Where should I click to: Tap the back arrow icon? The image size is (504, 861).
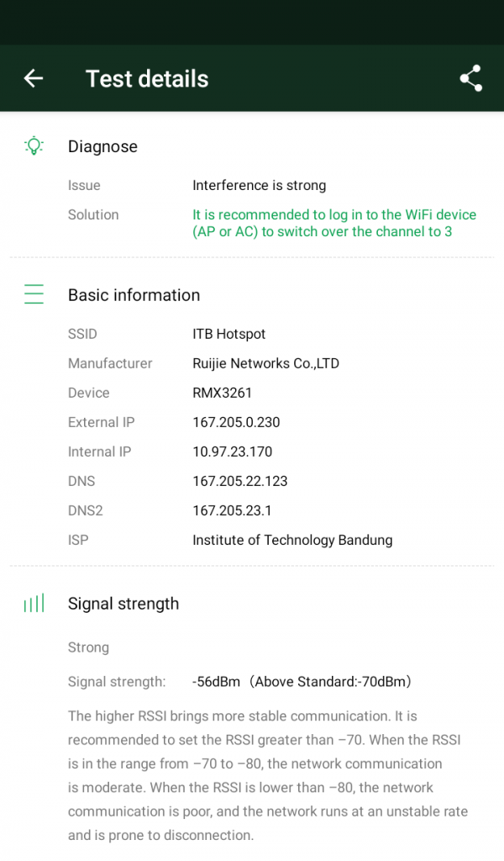point(34,78)
